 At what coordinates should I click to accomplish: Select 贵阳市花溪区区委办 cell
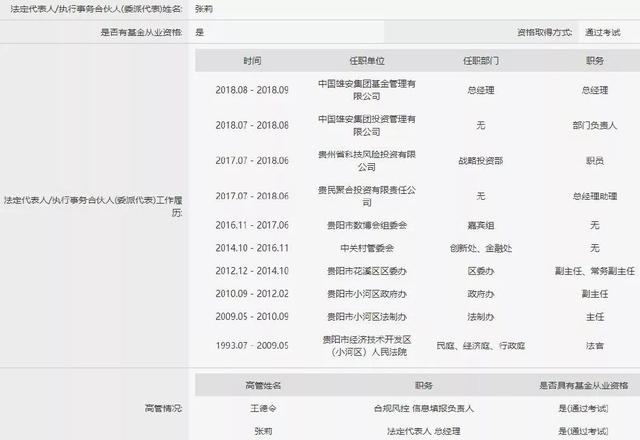(x=367, y=271)
